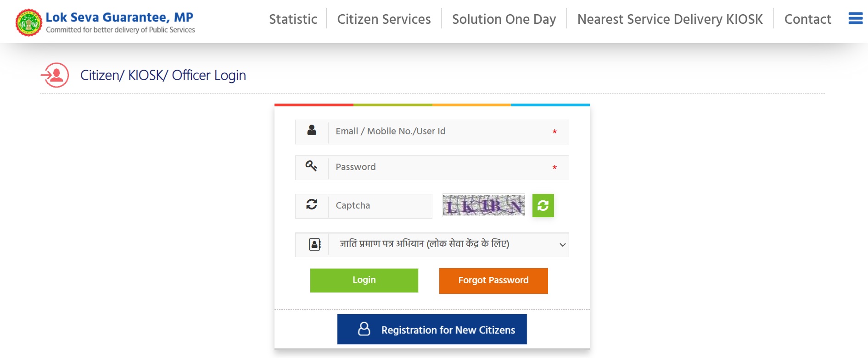Open the Citizen Services menu
Viewport: 868px width, 358px height.
point(384,19)
